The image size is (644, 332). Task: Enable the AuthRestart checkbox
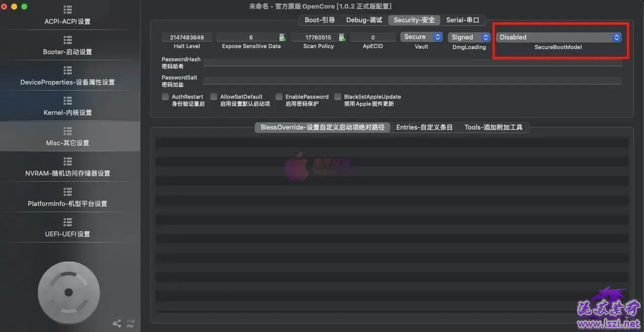click(165, 97)
